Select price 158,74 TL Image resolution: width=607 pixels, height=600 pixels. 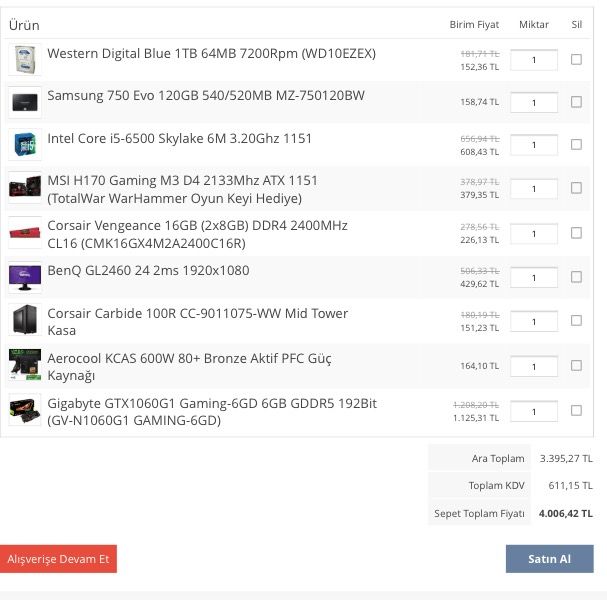tap(480, 102)
